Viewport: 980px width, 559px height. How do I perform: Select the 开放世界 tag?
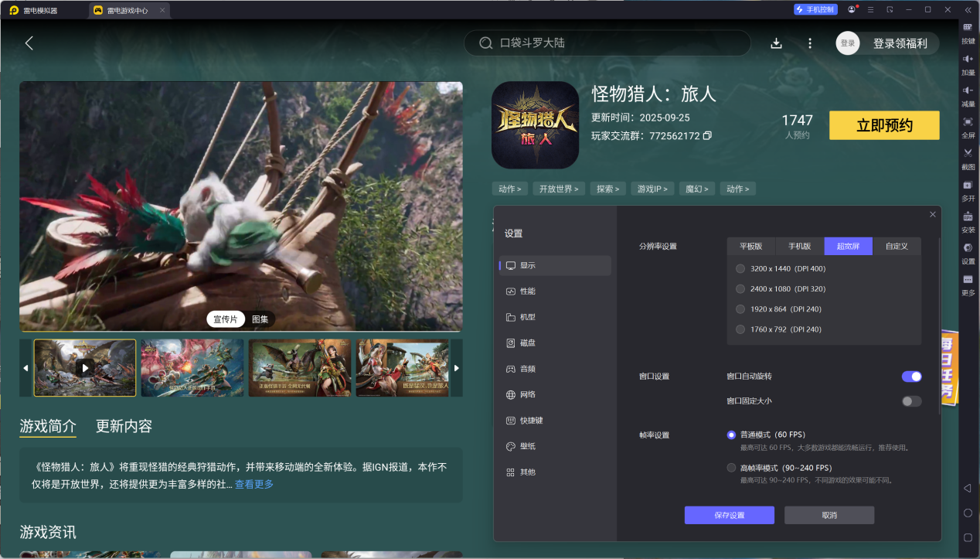coord(559,189)
